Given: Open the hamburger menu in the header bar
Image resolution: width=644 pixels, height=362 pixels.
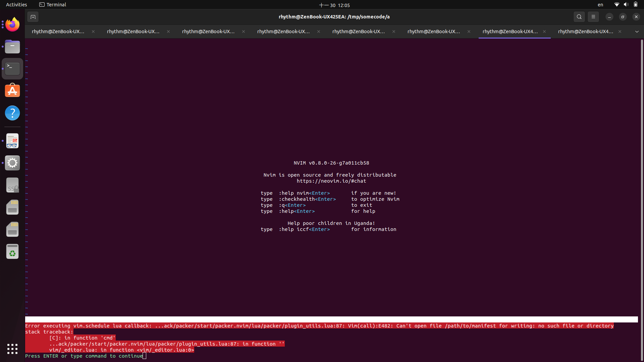Looking at the screenshot, I should click(x=593, y=16).
